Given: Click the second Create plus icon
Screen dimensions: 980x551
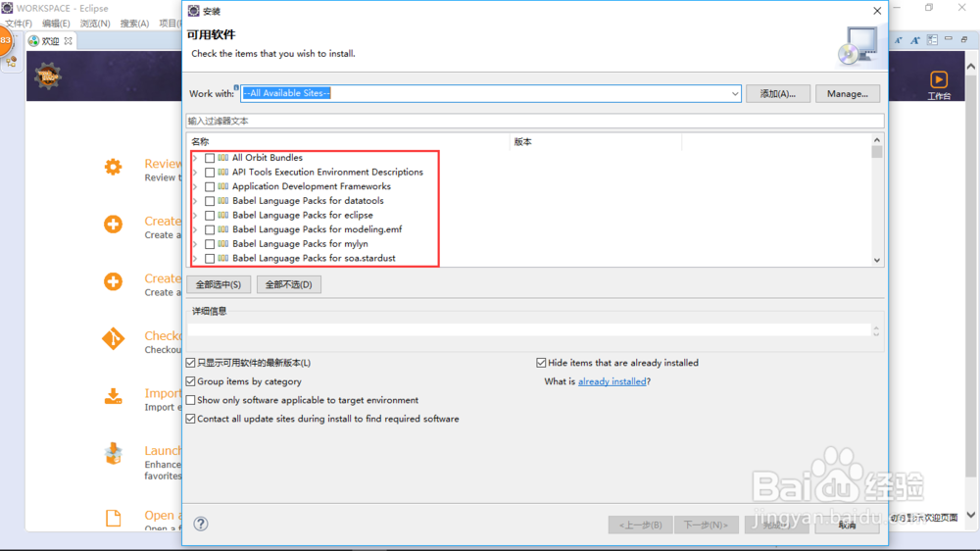Looking at the screenshot, I should 113,281.
